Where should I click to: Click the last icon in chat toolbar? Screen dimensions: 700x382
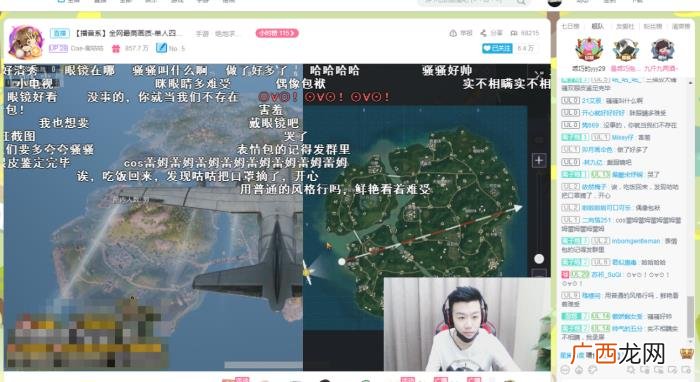tap(686, 370)
